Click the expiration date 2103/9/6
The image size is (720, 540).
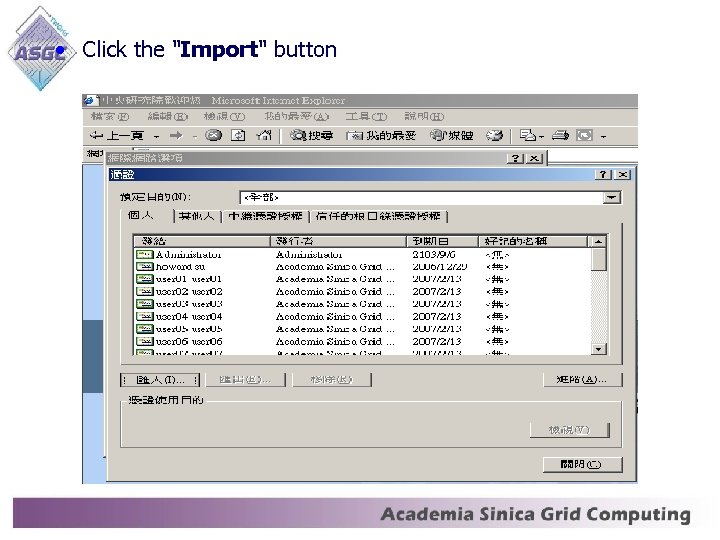coord(433,254)
